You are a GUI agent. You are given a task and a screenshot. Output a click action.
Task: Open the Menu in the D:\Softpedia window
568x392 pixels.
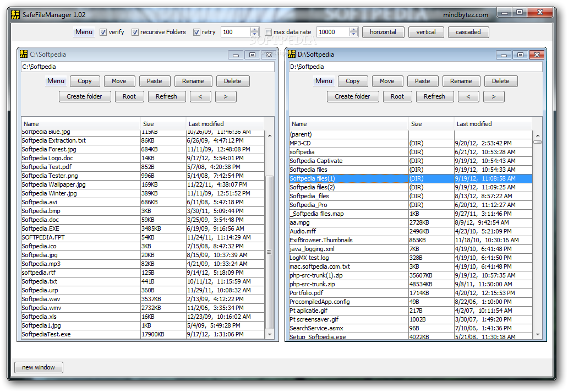pos(324,81)
